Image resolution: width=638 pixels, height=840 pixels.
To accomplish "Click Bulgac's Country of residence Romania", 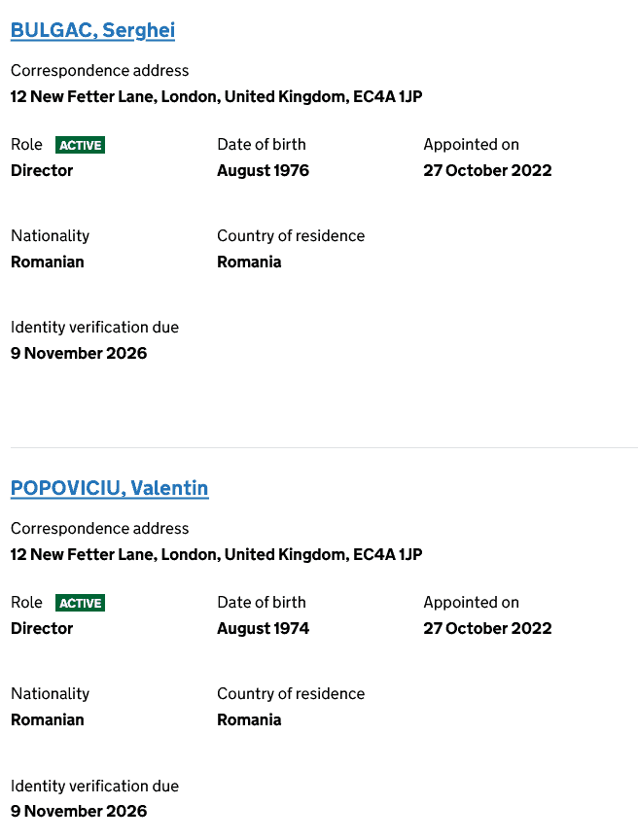I will 249,262.
